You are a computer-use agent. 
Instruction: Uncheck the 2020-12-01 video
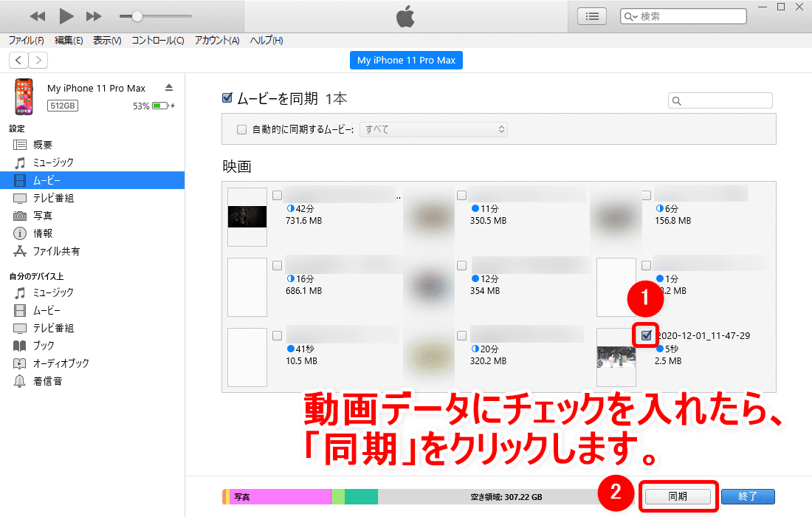point(645,335)
